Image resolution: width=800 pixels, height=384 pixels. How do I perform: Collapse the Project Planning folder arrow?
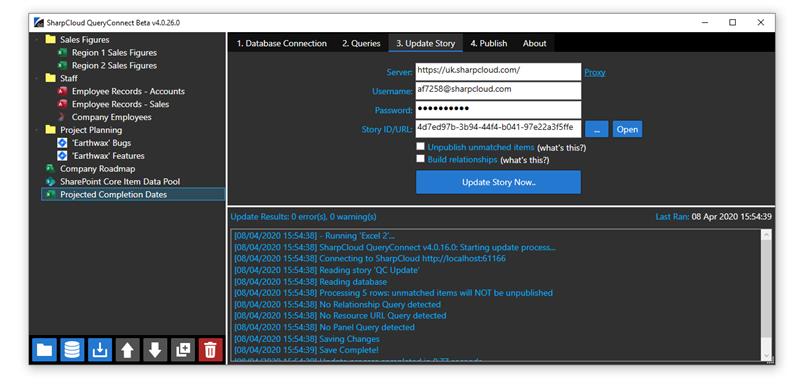(36, 130)
